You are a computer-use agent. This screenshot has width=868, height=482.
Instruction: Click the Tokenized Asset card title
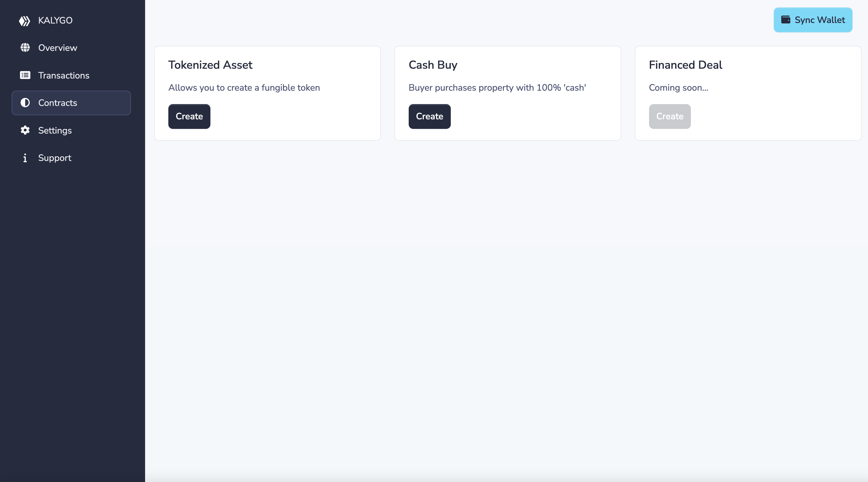tap(210, 65)
